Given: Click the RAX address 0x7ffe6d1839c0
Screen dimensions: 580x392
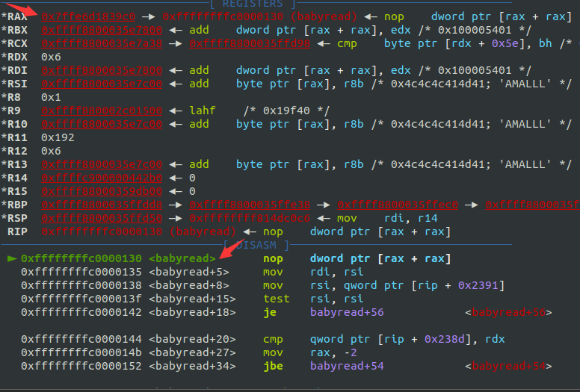Looking at the screenshot, I should point(88,16).
